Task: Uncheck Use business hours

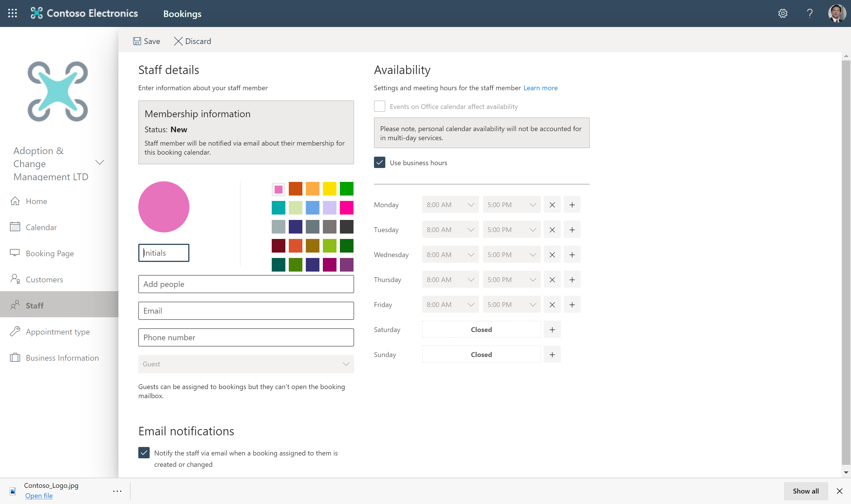Action: coord(379,163)
